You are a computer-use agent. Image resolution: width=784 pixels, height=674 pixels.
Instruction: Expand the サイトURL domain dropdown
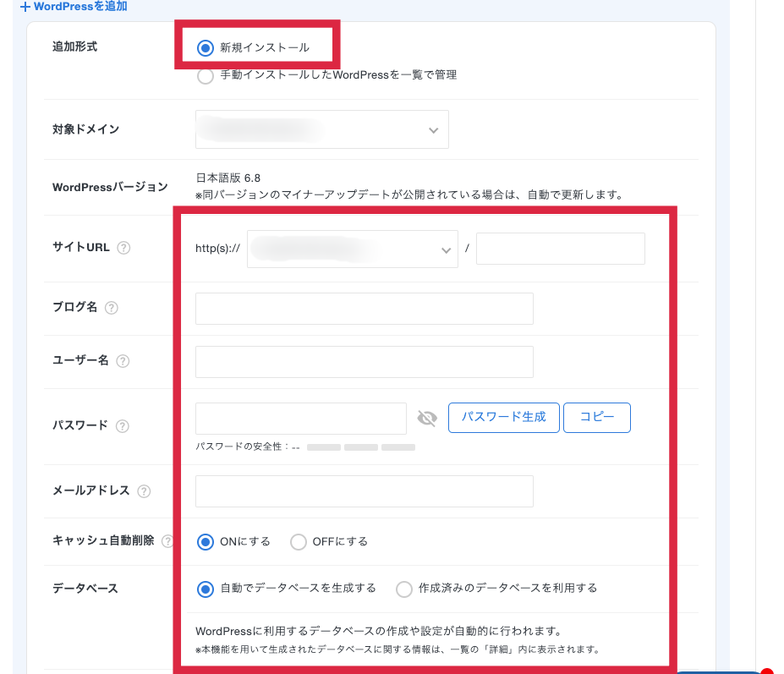pyautogui.click(x=352, y=249)
